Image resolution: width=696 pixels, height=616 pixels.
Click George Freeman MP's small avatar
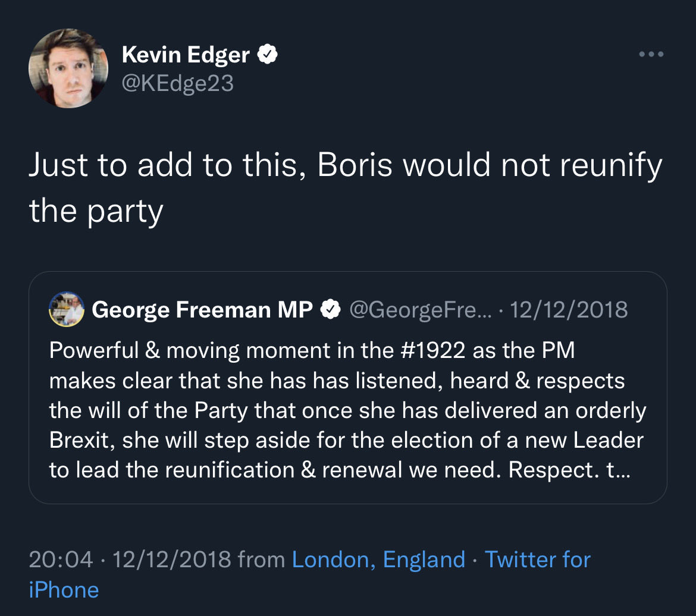click(67, 309)
